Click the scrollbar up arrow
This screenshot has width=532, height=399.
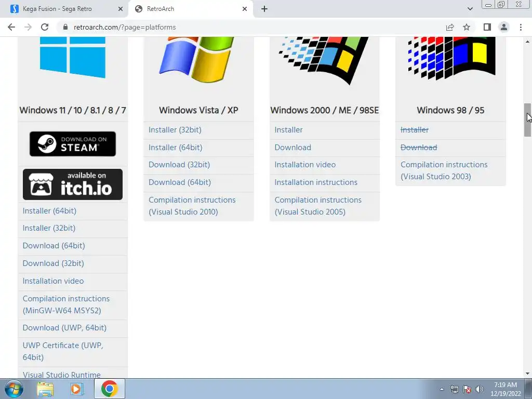point(527,41)
